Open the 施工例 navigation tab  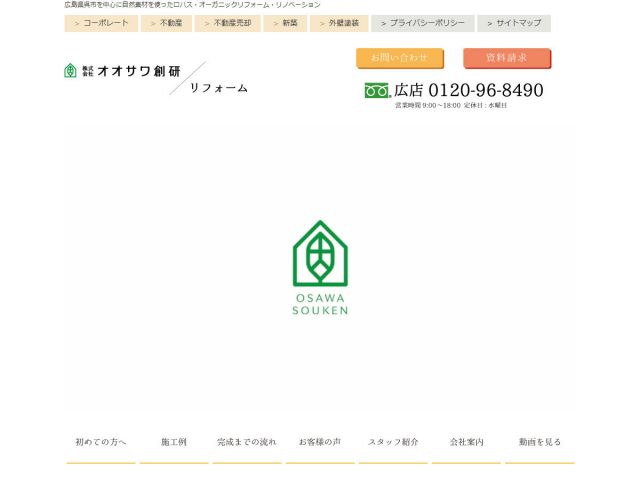coord(174,442)
